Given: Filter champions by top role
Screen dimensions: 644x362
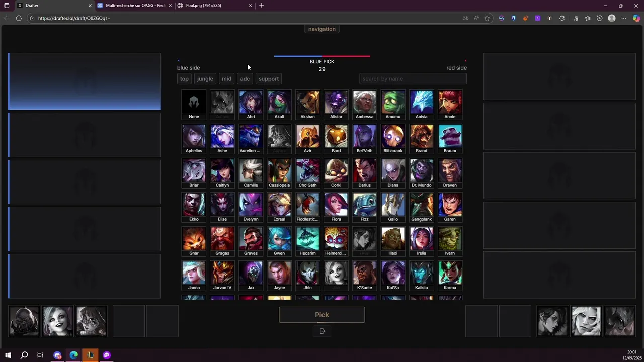Looking at the screenshot, I should coord(184,79).
